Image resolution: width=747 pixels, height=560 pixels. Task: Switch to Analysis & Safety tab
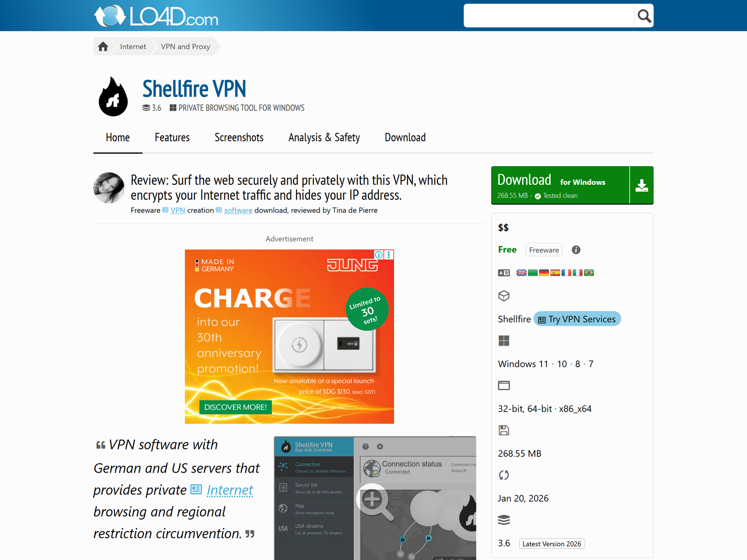click(x=324, y=138)
